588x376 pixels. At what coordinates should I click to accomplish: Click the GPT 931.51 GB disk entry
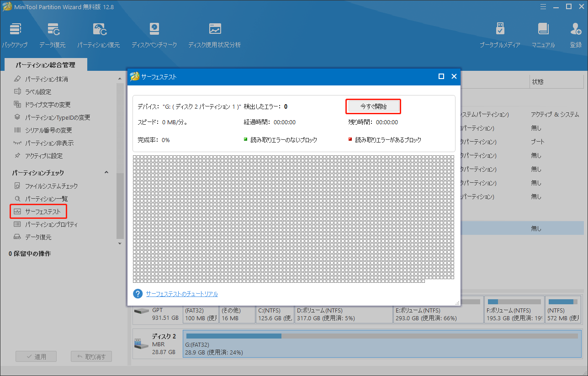pyautogui.click(x=157, y=314)
